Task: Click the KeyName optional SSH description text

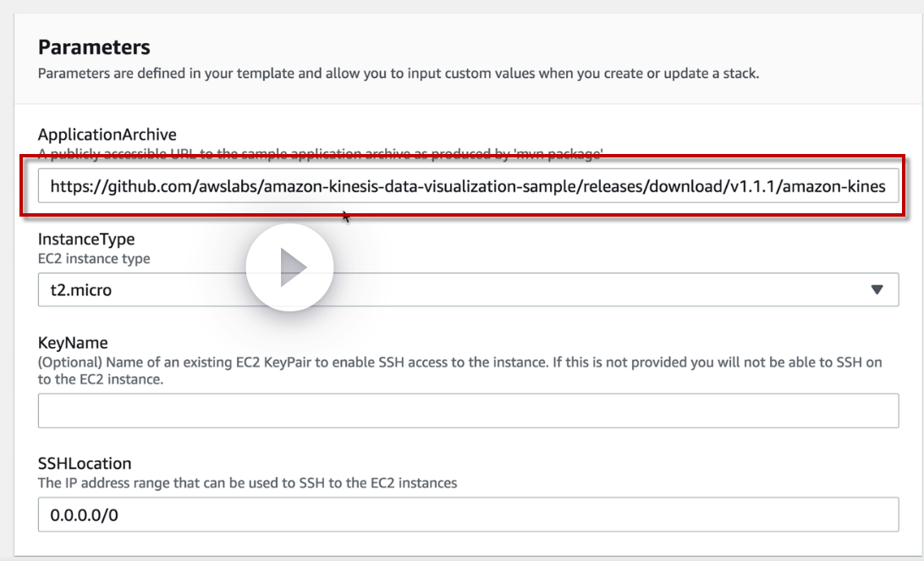Action: (x=457, y=363)
